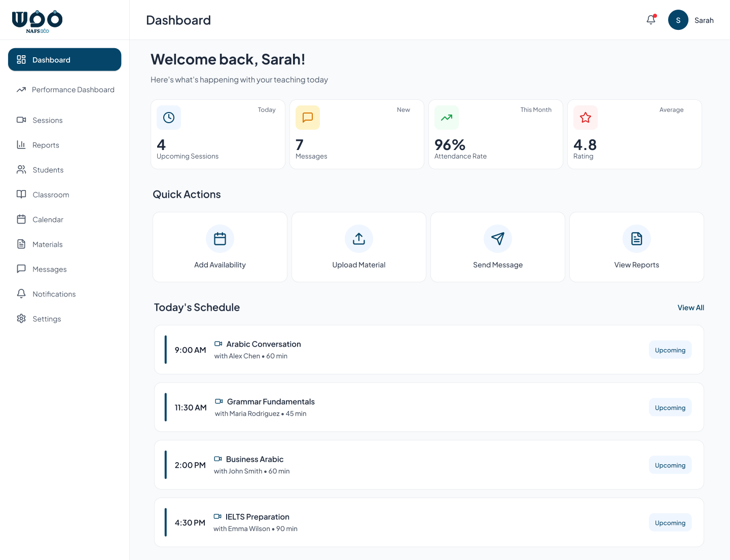Screen dimensions: 730x560
Task: Open the Classroom book icon
Action: (21, 195)
